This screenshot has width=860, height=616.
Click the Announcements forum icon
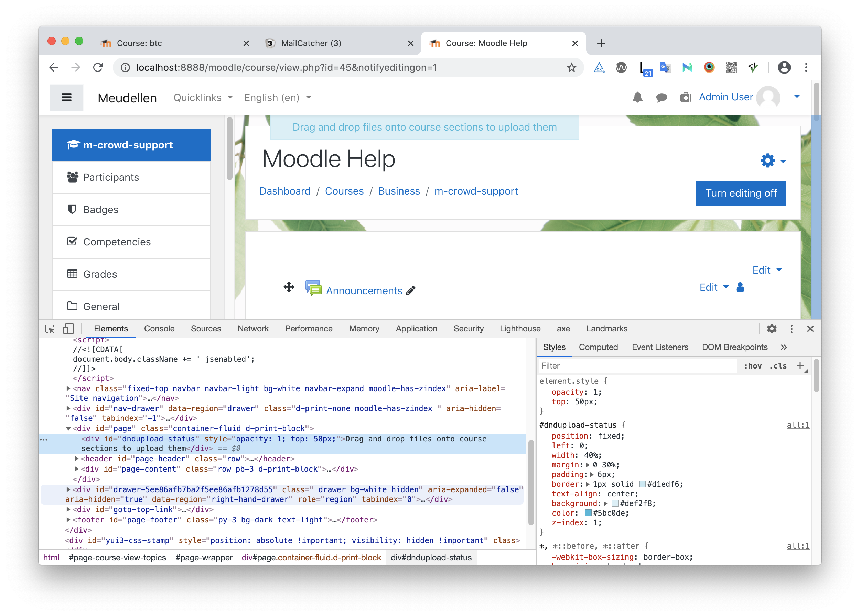(314, 288)
